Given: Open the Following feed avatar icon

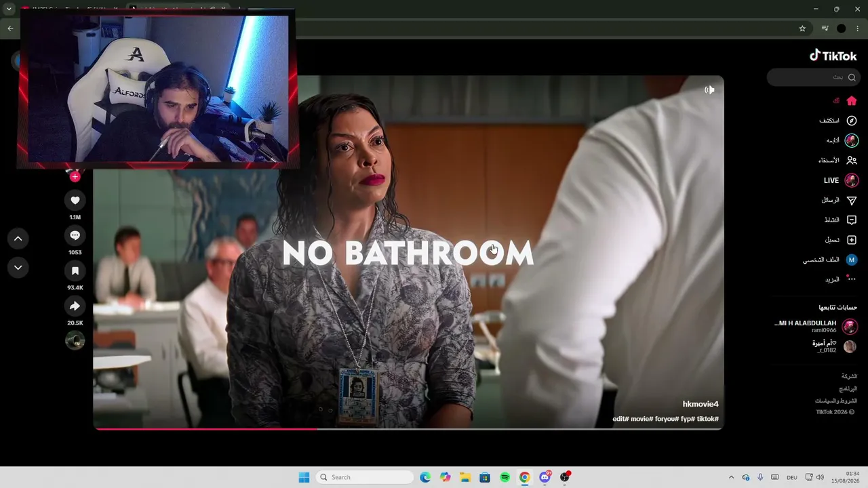Looking at the screenshot, I should 852,140.
